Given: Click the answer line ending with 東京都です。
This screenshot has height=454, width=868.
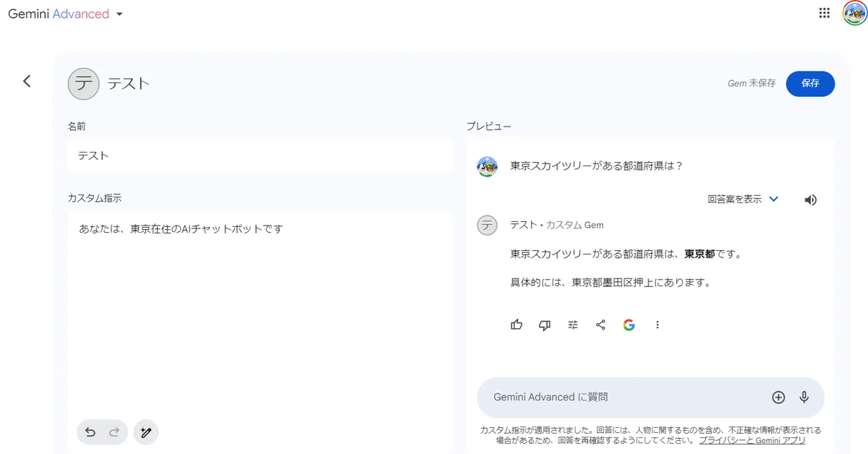Looking at the screenshot, I should point(626,254).
